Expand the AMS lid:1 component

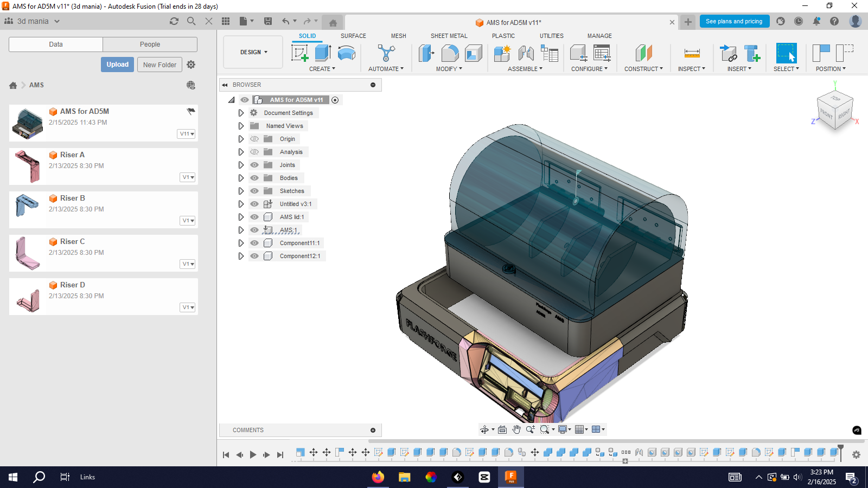[241, 217]
